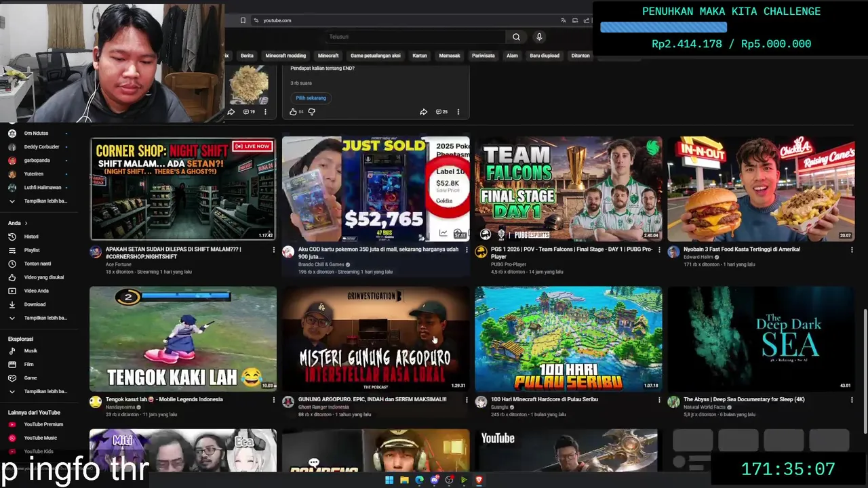
Task: Click the search magnifier button
Action: [516, 37]
